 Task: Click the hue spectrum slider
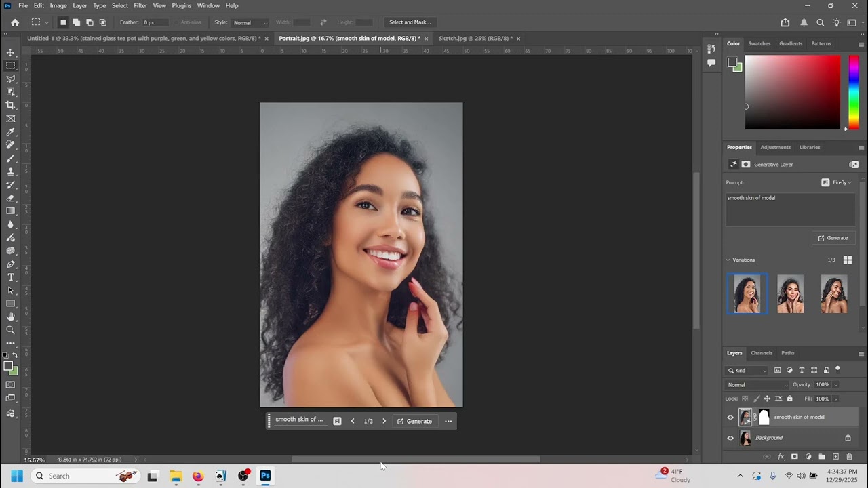[854, 91]
